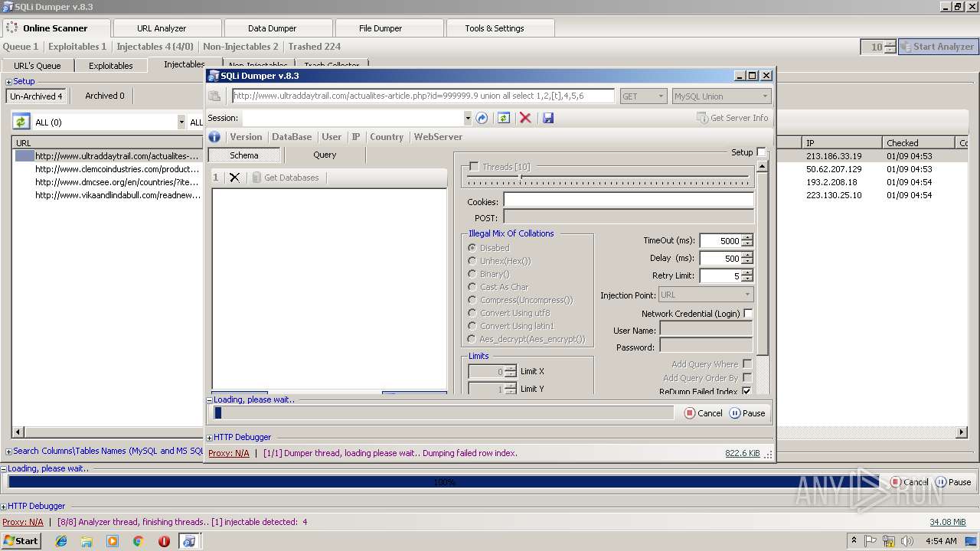Open the ALL (0) filter dropdown
980x551 pixels.
coord(181,122)
